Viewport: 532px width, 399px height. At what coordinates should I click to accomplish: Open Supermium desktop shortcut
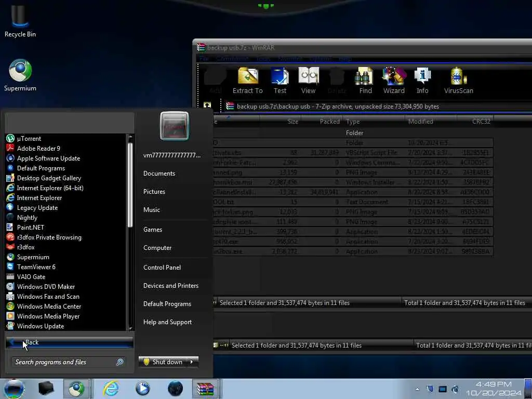pyautogui.click(x=20, y=75)
